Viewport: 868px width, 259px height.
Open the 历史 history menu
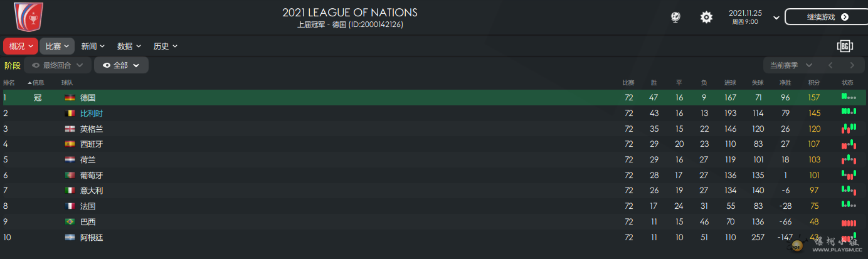pyautogui.click(x=166, y=46)
